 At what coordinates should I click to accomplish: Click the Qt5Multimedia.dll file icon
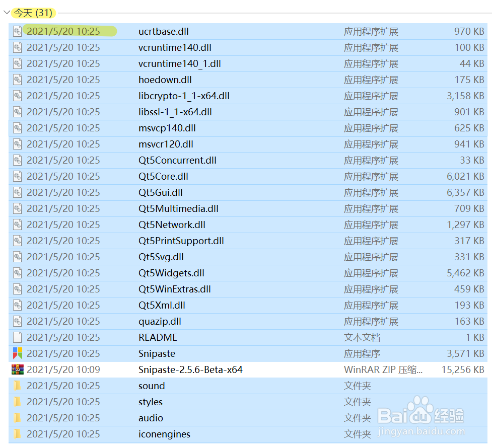[18, 208]
